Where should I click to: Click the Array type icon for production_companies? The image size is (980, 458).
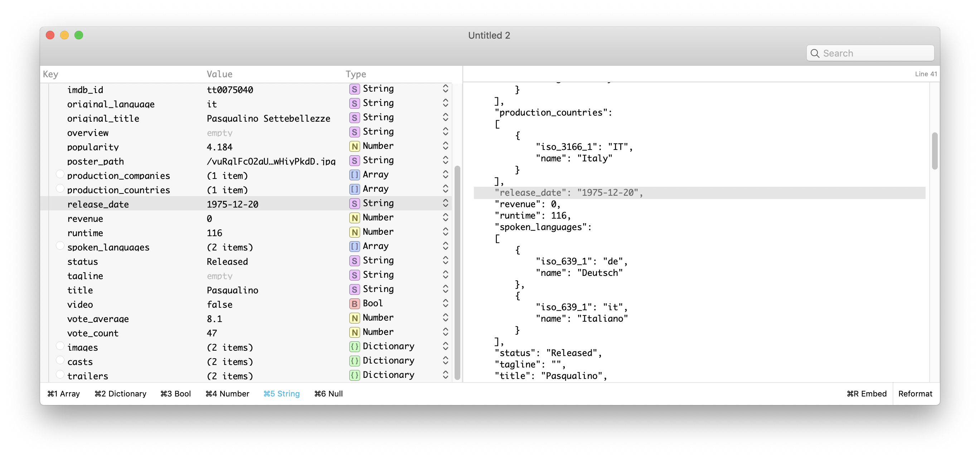tap(354, 175)
